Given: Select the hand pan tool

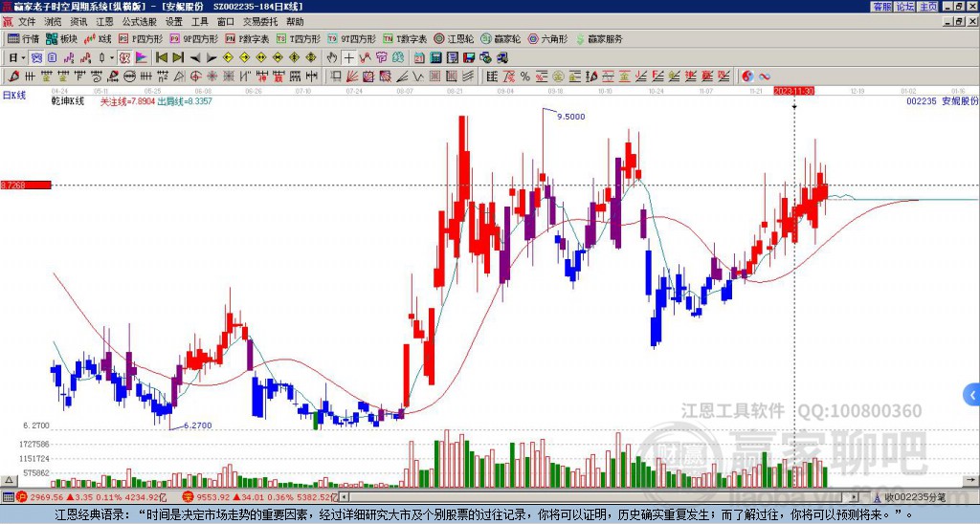Looking at the screenshot, I should (332, 58).
